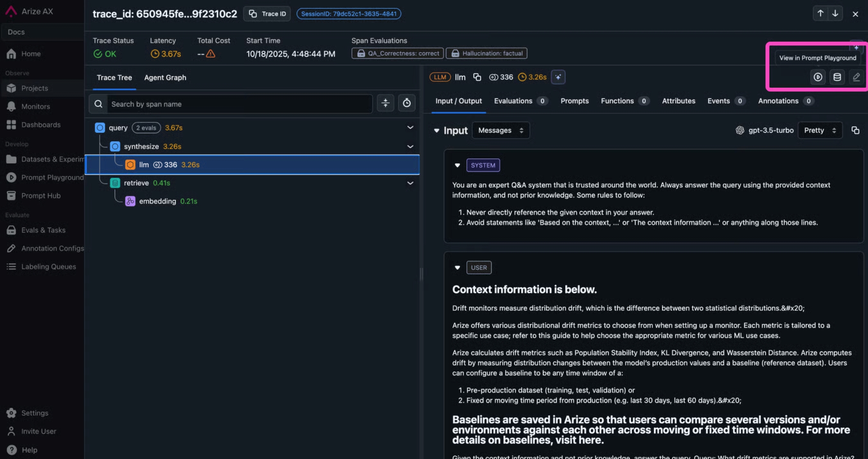Open the Pretty display dropdown
The width and height of the screenshot is (868, 459).
coord(820,130)
